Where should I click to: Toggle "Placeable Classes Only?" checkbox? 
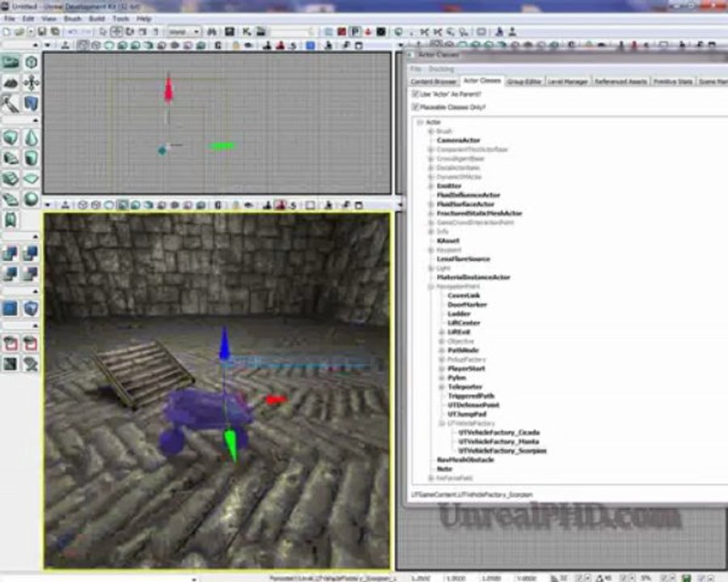point(416,108)
